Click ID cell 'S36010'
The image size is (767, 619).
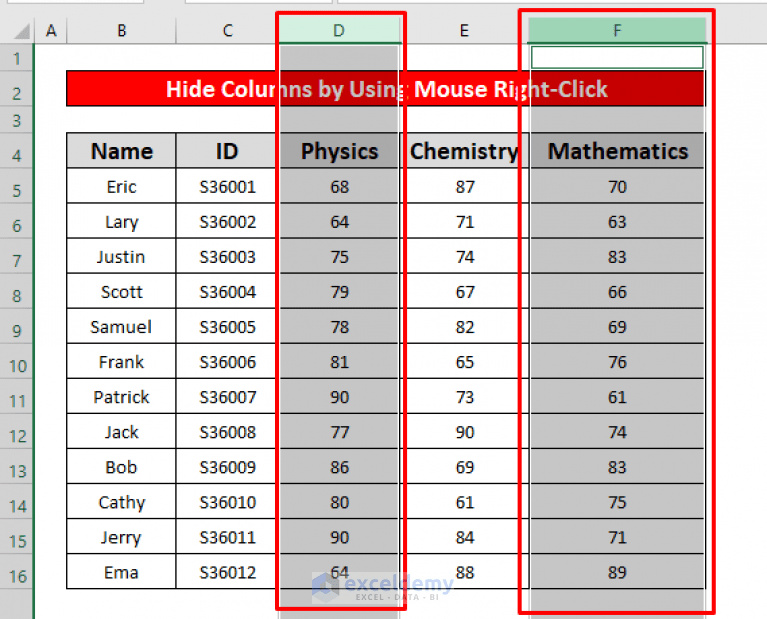tap(227, 502)
